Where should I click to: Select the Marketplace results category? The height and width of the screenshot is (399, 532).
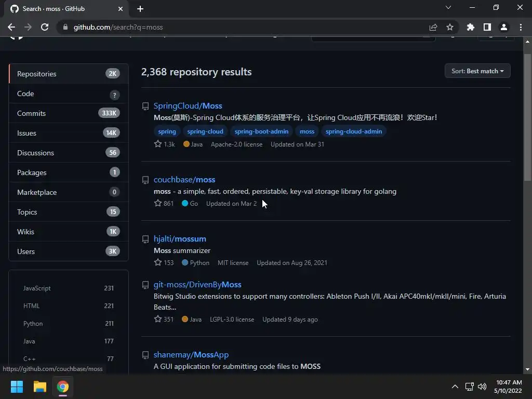[69, 192]
